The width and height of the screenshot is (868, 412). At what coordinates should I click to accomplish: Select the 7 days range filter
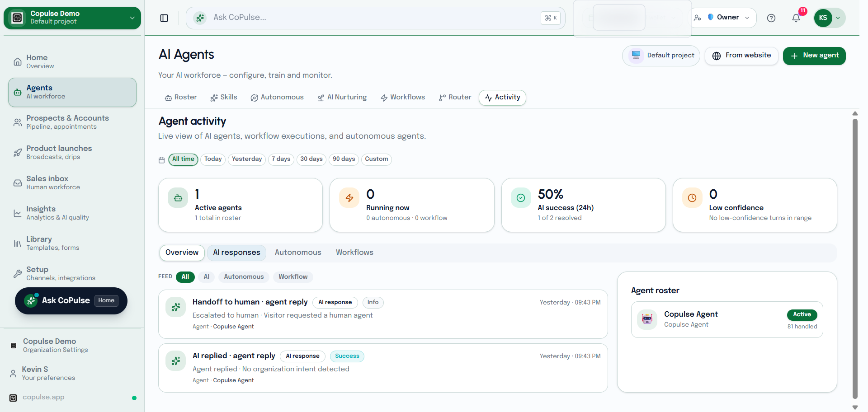click(281, 159)
